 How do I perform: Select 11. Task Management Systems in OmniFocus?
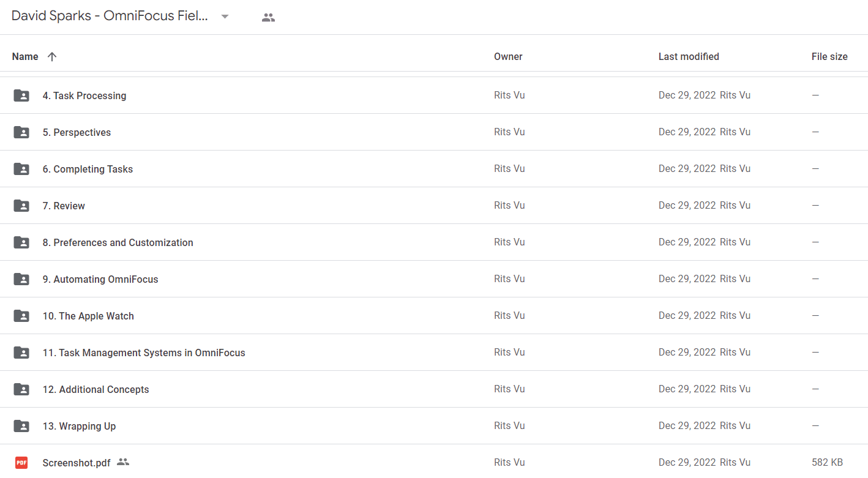144,353
